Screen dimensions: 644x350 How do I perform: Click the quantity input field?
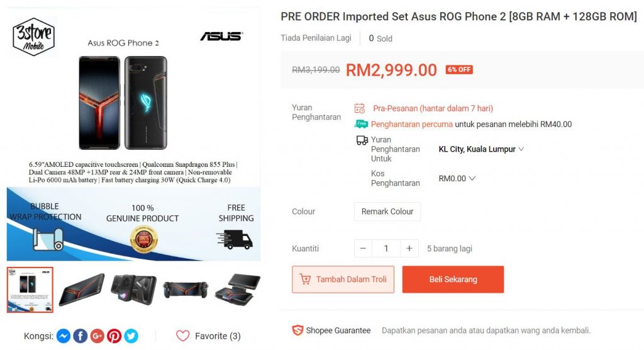pos(386,249)
